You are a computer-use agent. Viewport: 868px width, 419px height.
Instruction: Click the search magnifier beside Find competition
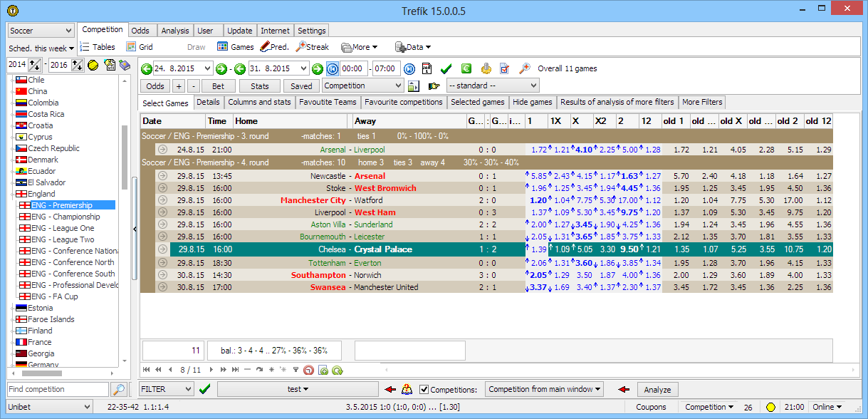click(x=119, y=389)
